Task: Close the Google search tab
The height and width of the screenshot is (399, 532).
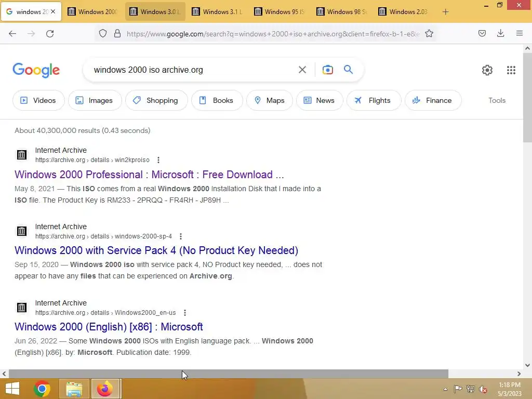Action: pos(53,11)
